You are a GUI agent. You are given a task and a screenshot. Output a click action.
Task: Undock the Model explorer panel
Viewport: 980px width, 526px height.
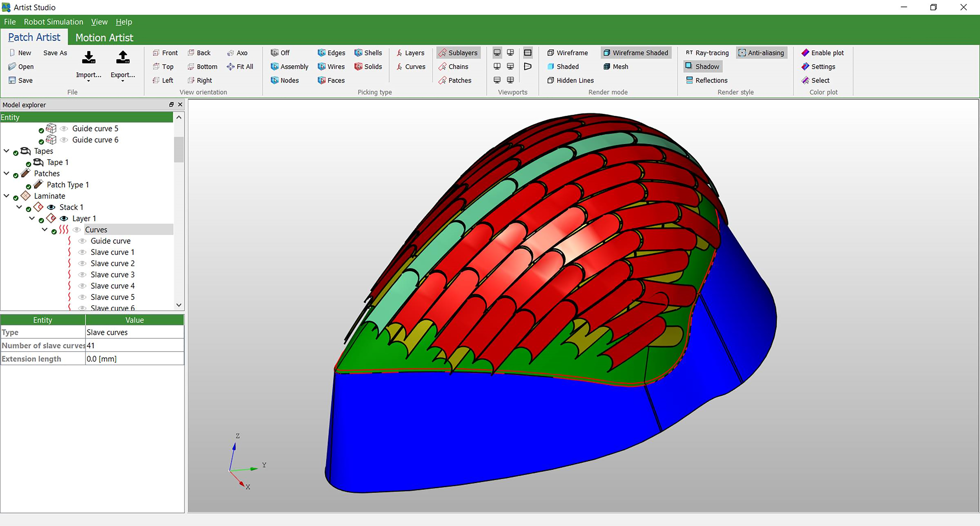point(171,105)
